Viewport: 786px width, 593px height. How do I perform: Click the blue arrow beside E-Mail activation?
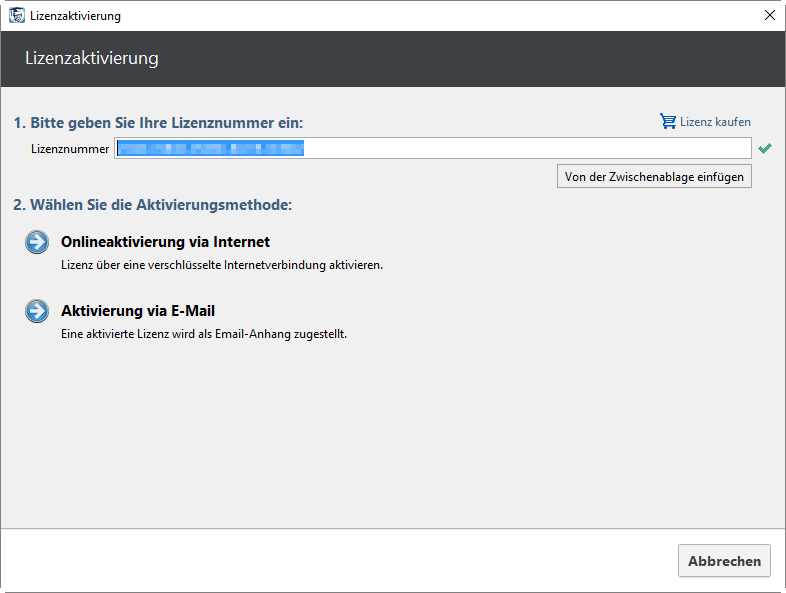37,312
